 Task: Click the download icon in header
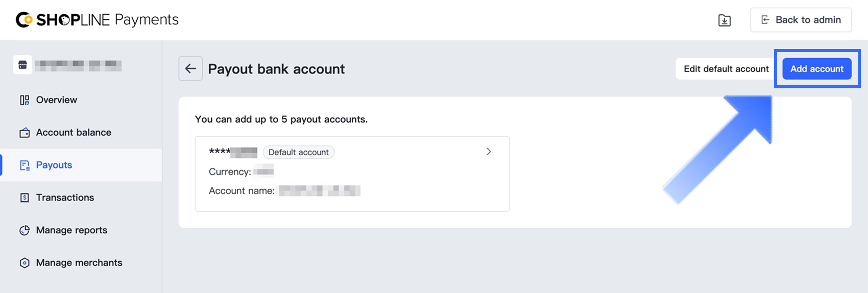(725, 20)
